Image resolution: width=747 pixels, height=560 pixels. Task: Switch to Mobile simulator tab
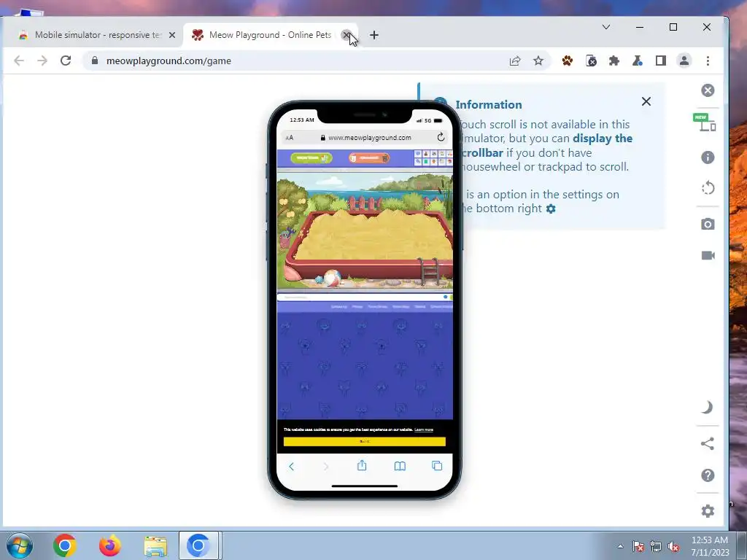click(90, 35)
